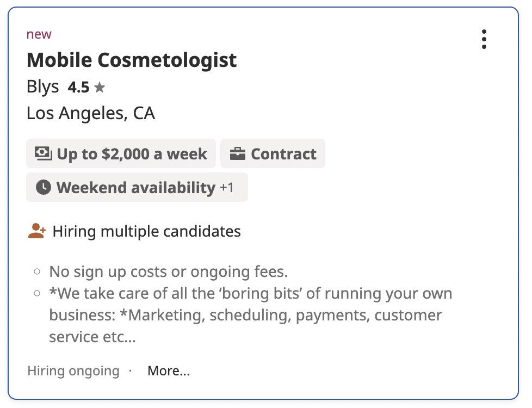
Task: Click the briefcase icon on Contract tag
Action: click(237, 153)
